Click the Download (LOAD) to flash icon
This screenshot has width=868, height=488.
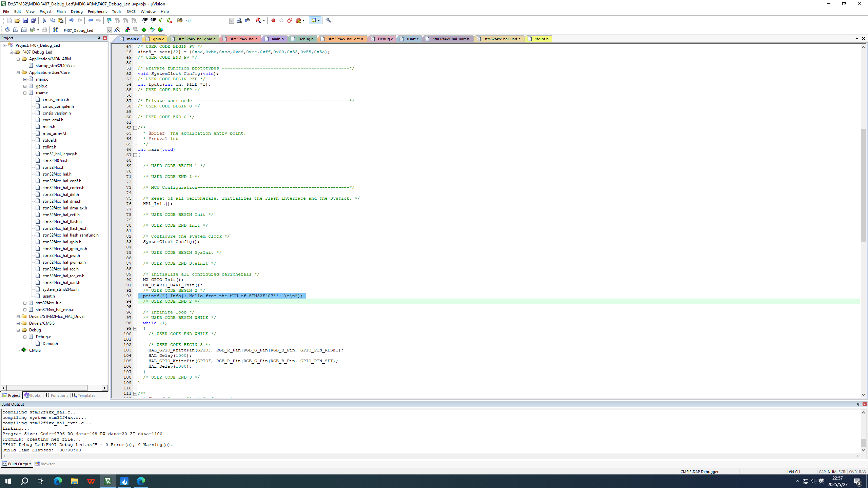(55, 30)
